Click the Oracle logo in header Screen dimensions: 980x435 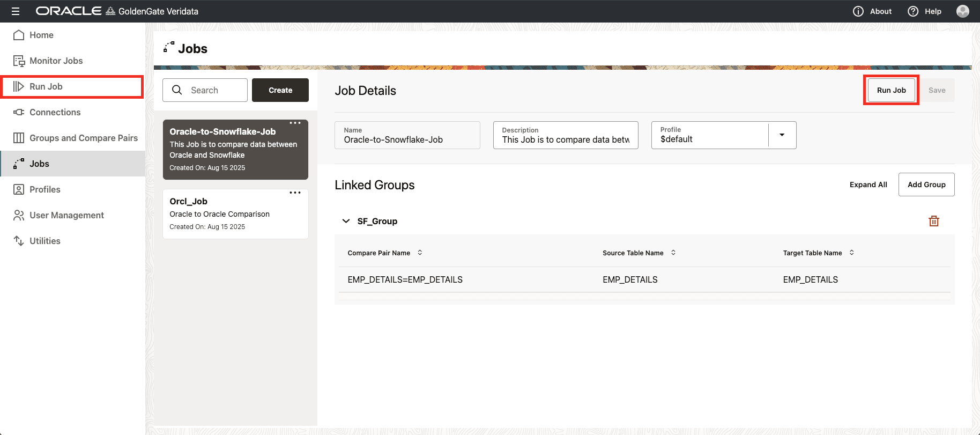click(68, 11)
